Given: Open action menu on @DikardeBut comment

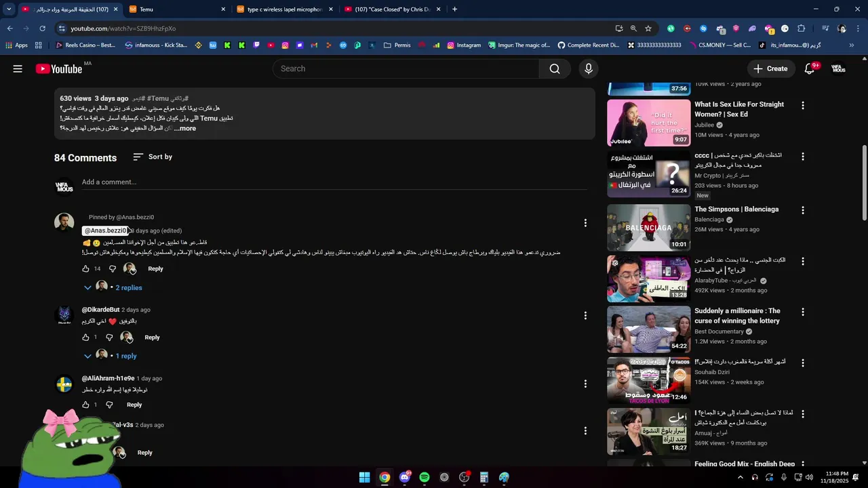Looking at the screenshot, I should (x=585, y=316).
